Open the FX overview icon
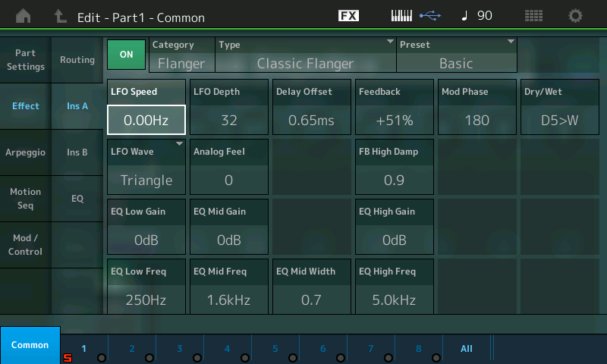The image size is (607, 364). 348,16
